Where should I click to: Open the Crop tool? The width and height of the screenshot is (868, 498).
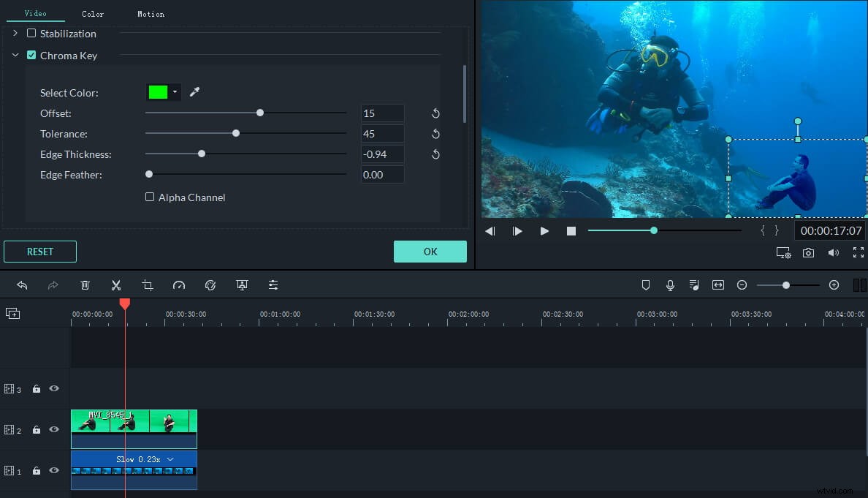(147, 284)
